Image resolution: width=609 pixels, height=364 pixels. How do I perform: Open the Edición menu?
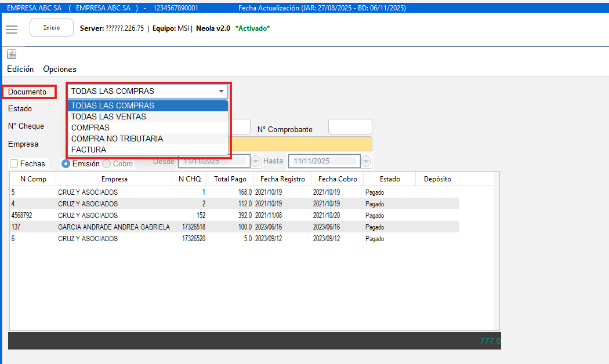20,69
